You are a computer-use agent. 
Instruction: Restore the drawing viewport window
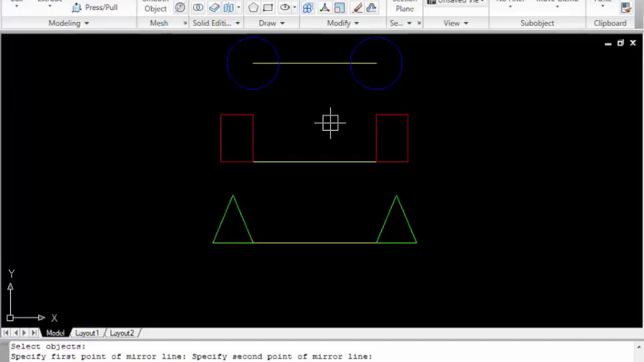pos(620,43)
